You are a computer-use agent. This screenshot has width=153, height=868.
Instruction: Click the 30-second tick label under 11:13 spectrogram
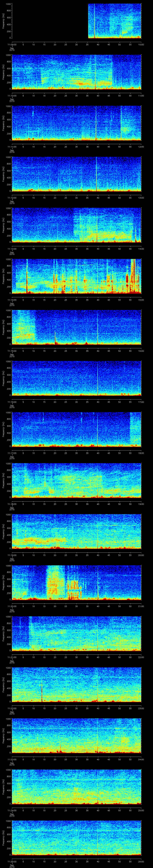77,249
